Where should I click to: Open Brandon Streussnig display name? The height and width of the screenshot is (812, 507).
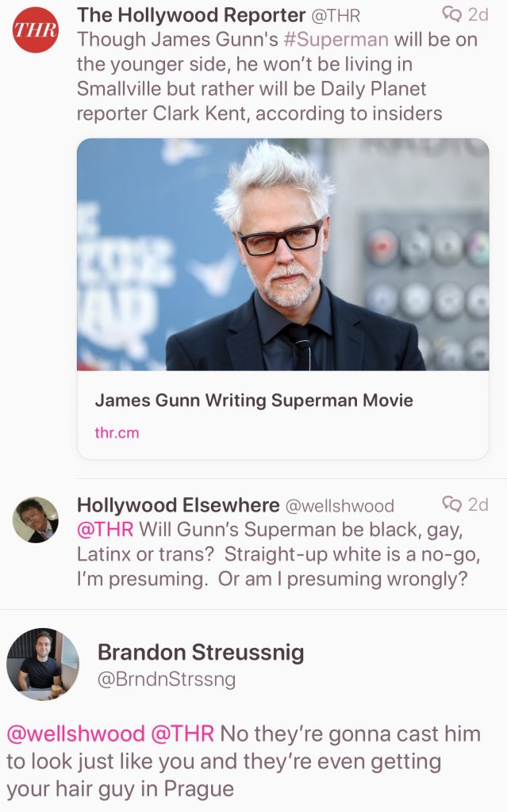click(201, 653)
